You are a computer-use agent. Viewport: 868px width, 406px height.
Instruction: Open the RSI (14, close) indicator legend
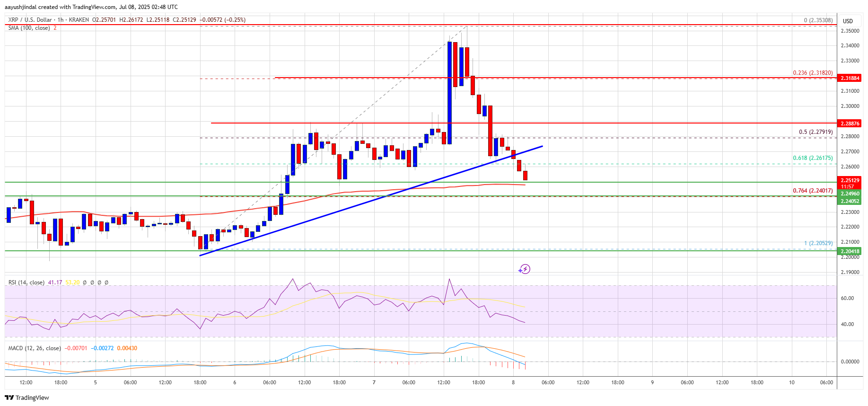(x=26, y=282)
